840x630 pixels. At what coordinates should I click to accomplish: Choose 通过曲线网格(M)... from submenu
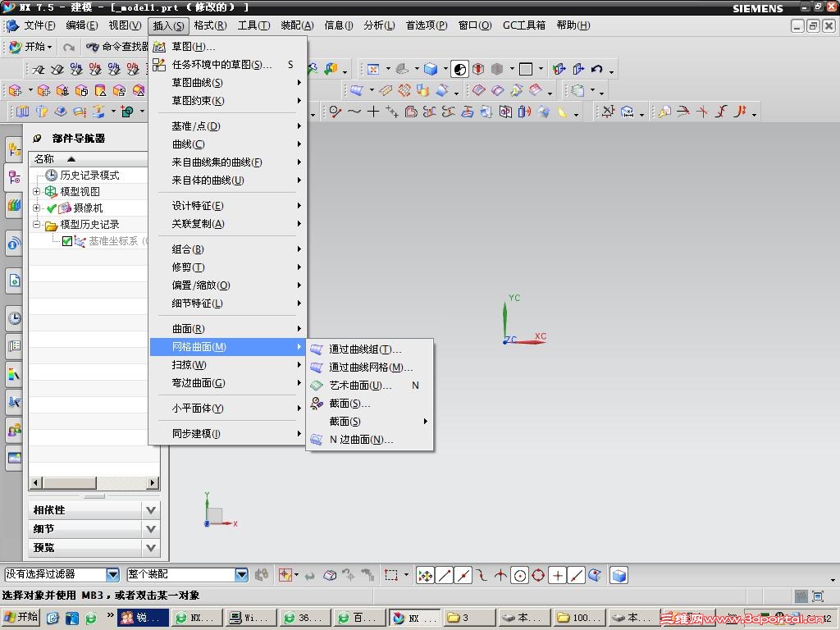coord(370,367)
